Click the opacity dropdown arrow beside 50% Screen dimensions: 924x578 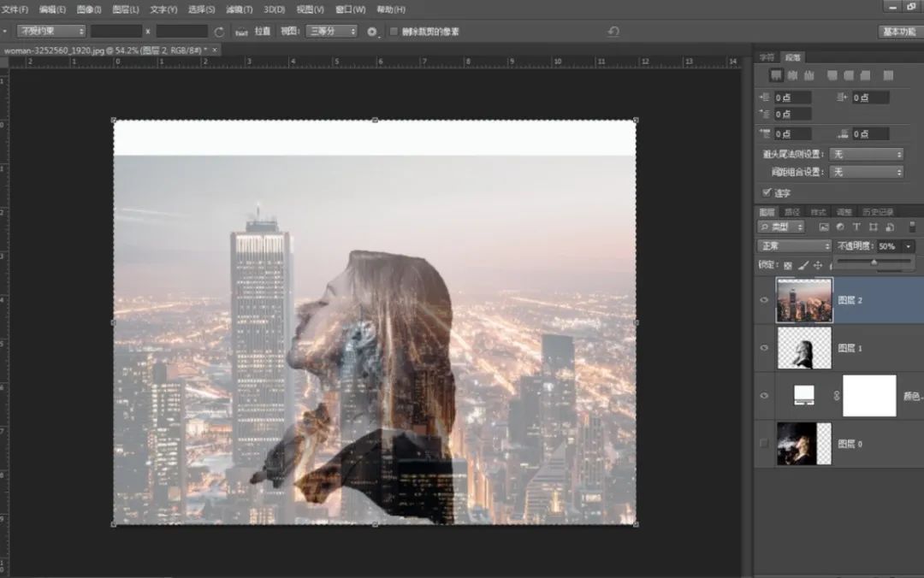908,245
